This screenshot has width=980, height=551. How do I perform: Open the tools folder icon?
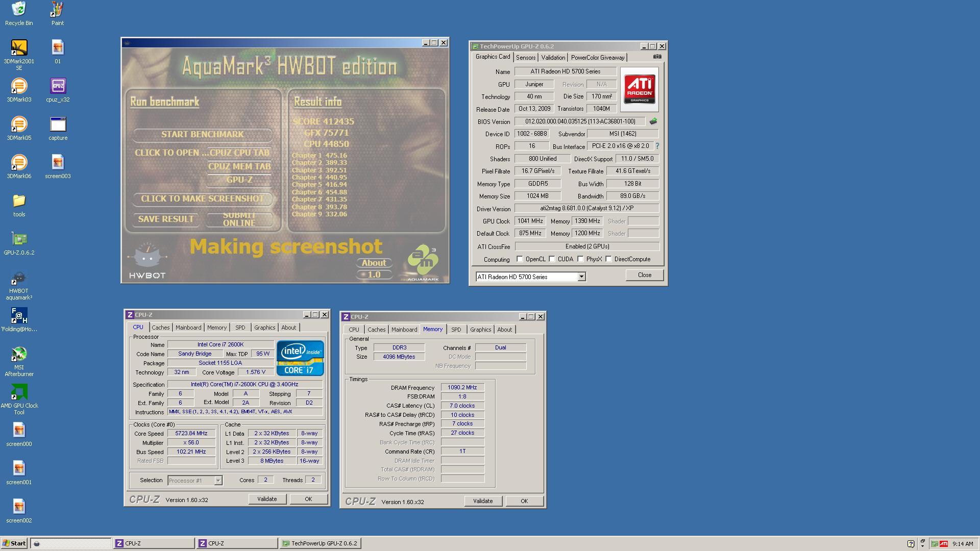[19, 205]
